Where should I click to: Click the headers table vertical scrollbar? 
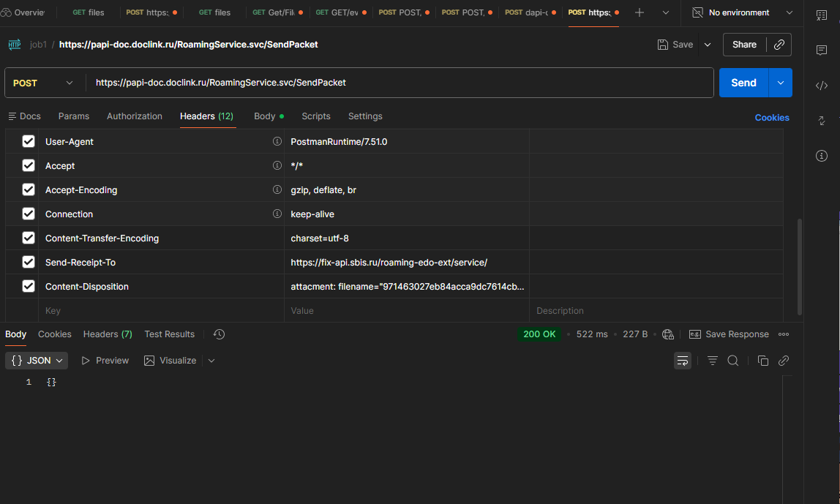(799, 266)
